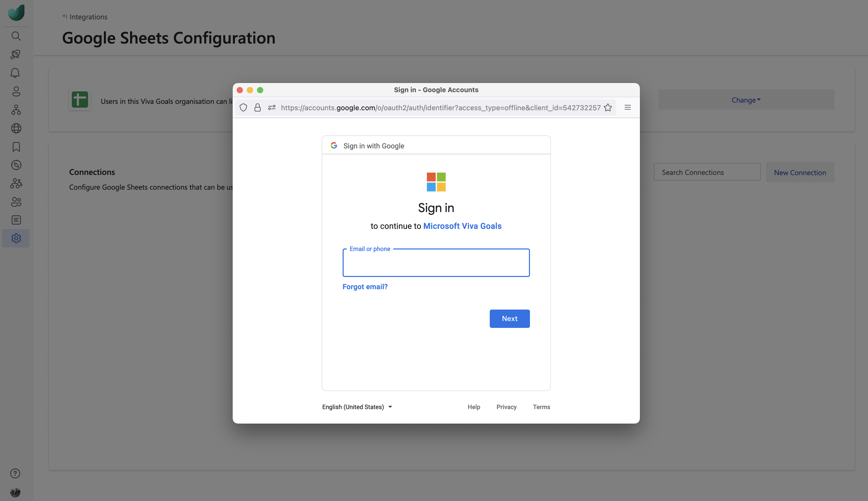Click the Next button

[510, 318]
